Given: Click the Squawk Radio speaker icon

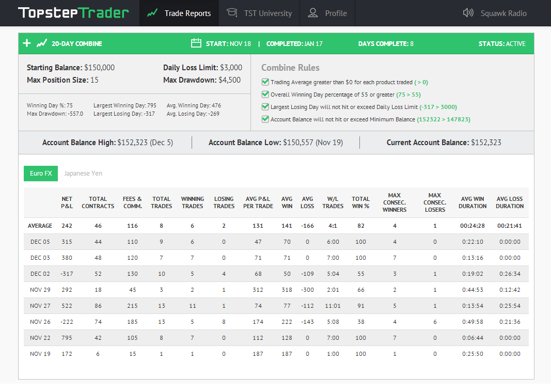Looking at the screenshot, I should [468, 13].
